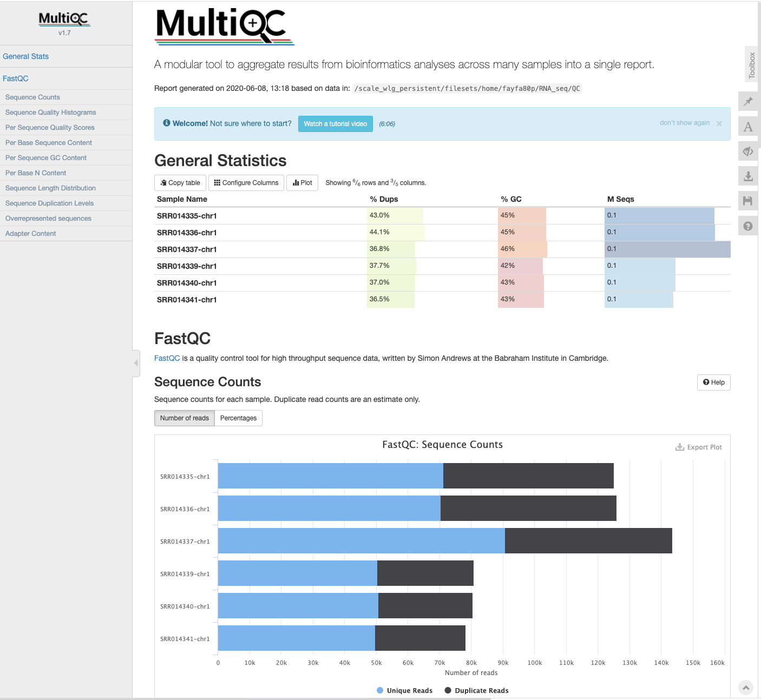Click sample name SRR014339-chr1 in table
This screenshot has width=761, height=700.
tap(187, 266)
